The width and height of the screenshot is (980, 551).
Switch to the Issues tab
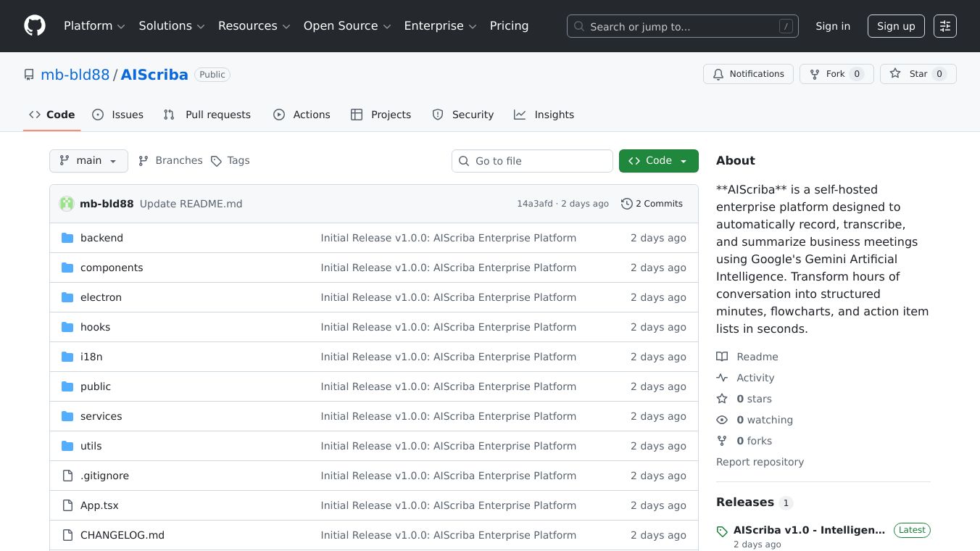pyautogui.click(x=118, y=115)
